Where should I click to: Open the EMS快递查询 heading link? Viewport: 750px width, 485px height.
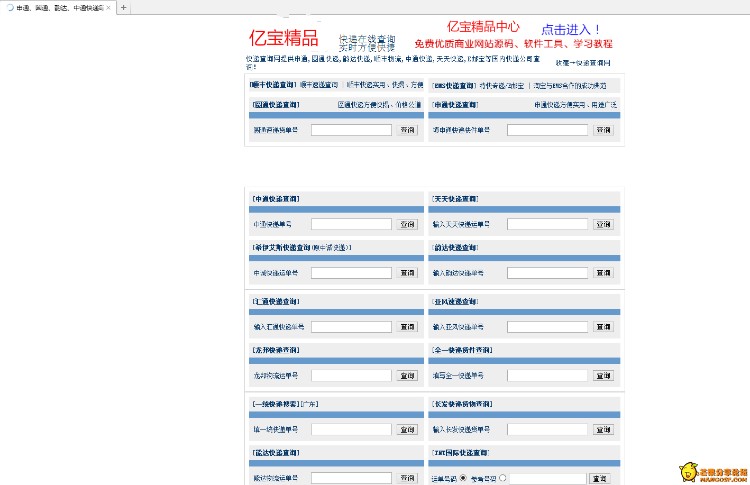coord(454,86)
